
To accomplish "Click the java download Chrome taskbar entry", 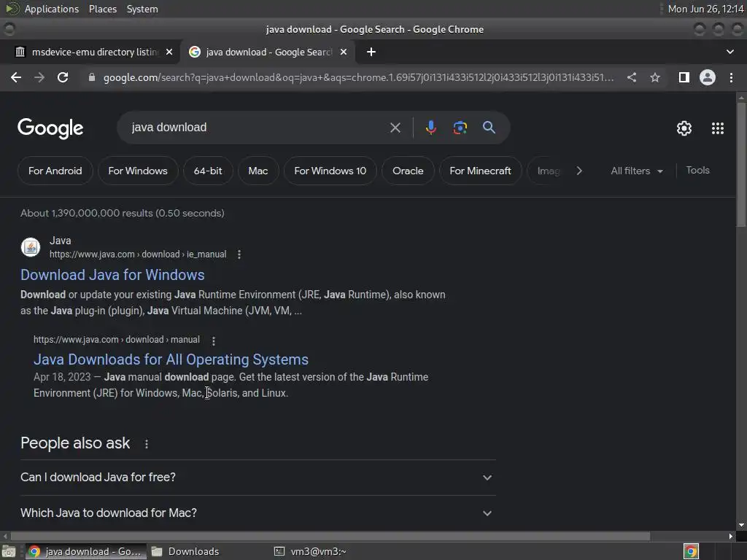I will 86,551.
